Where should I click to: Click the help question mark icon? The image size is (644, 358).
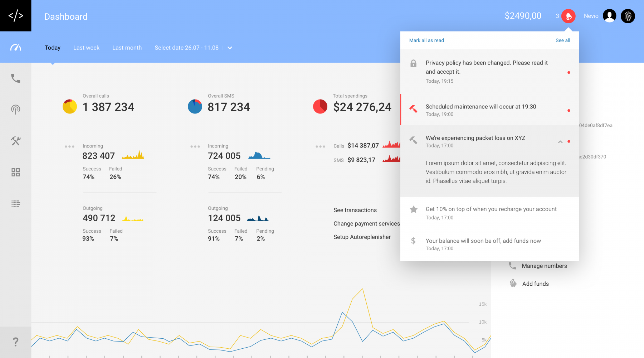15,342
